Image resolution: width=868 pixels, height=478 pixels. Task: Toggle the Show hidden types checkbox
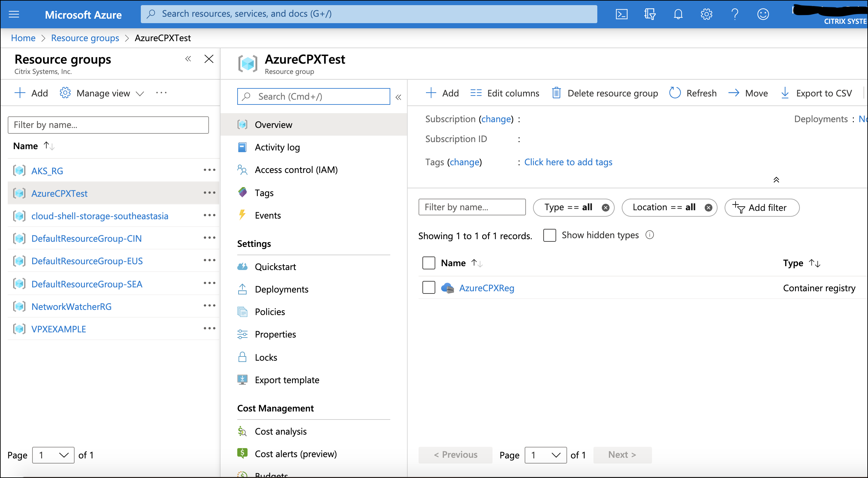tap(550, 235)
